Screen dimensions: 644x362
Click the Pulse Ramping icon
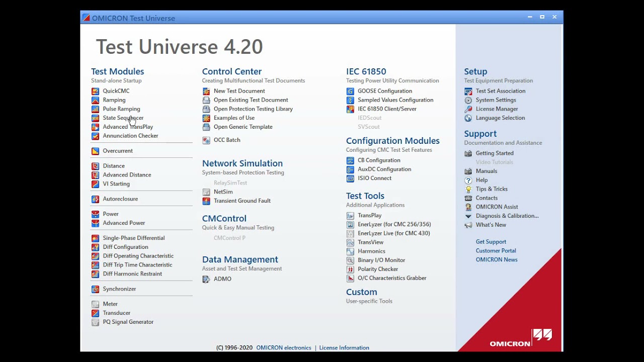click(95, 109)
